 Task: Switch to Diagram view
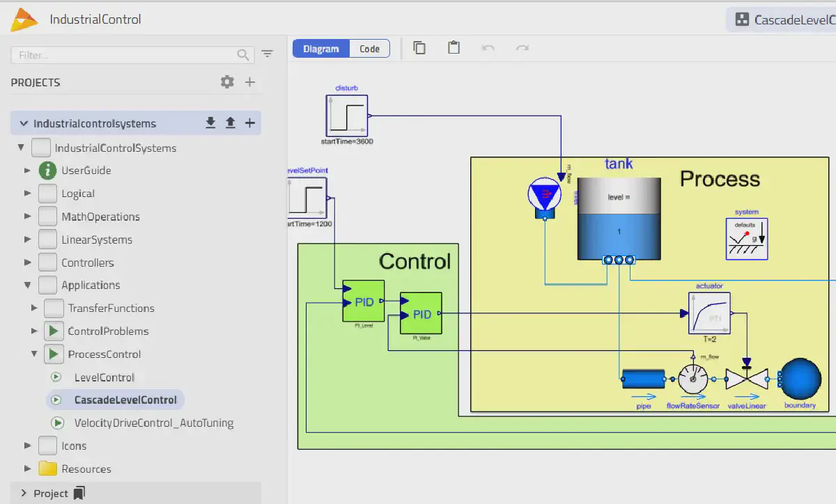[321, 49]
